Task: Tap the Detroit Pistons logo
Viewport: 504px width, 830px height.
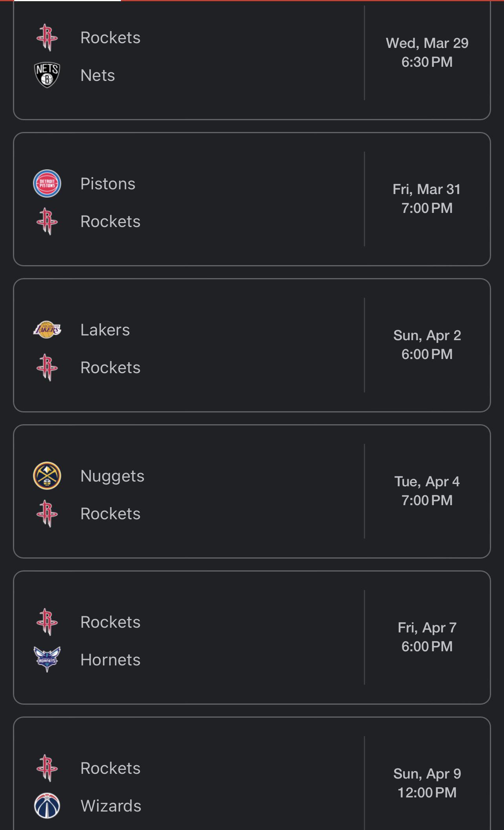Action: click(47, 183)
